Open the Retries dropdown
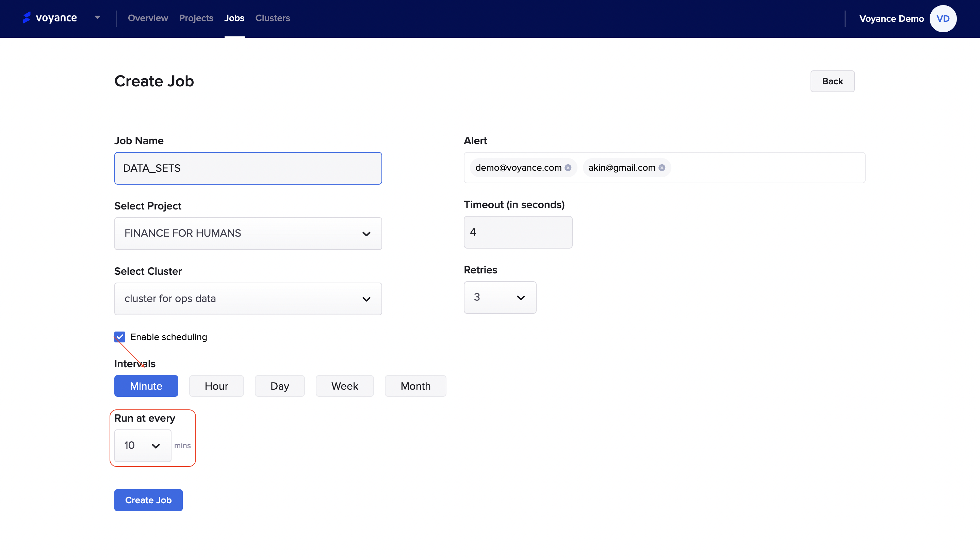Viewport: 980px width, 558px height. 500,298
